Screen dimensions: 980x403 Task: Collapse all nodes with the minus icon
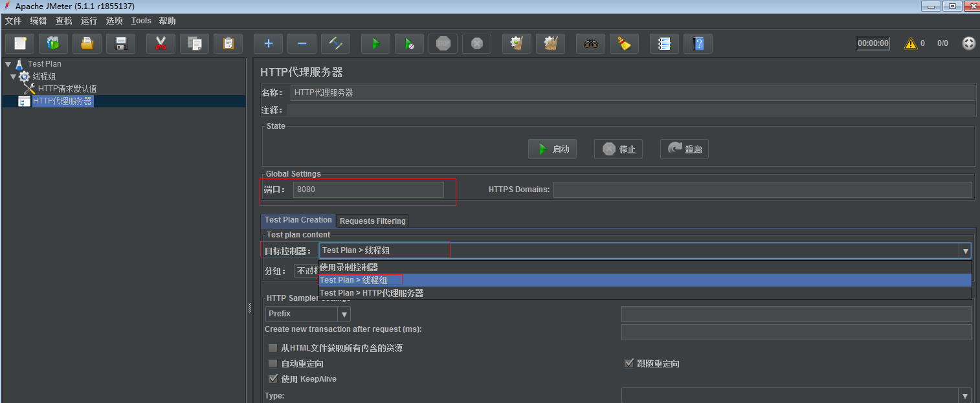(302, 43)
